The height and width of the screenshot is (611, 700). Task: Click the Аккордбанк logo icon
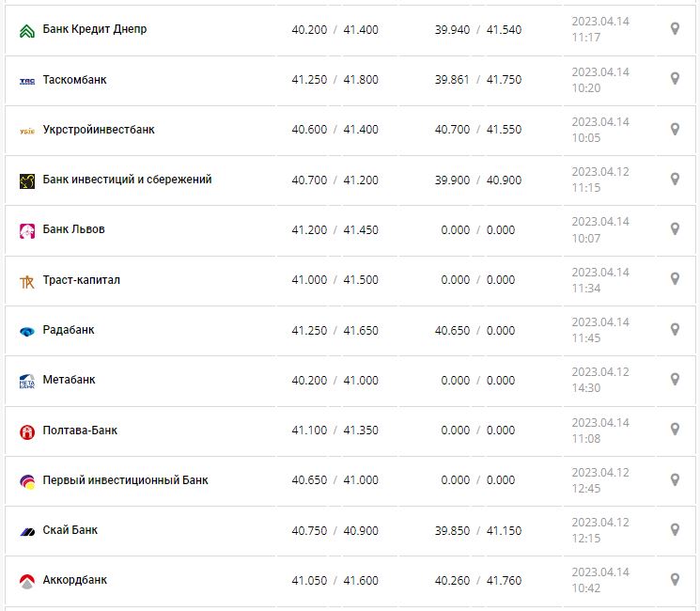pos(26,580)
